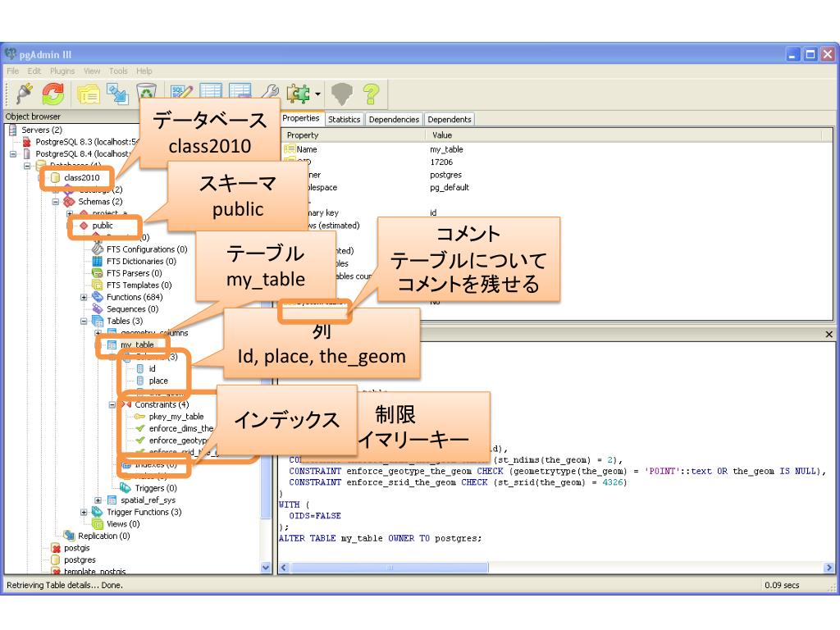
Task: Click the Value column header
Action: coord(624,135)
